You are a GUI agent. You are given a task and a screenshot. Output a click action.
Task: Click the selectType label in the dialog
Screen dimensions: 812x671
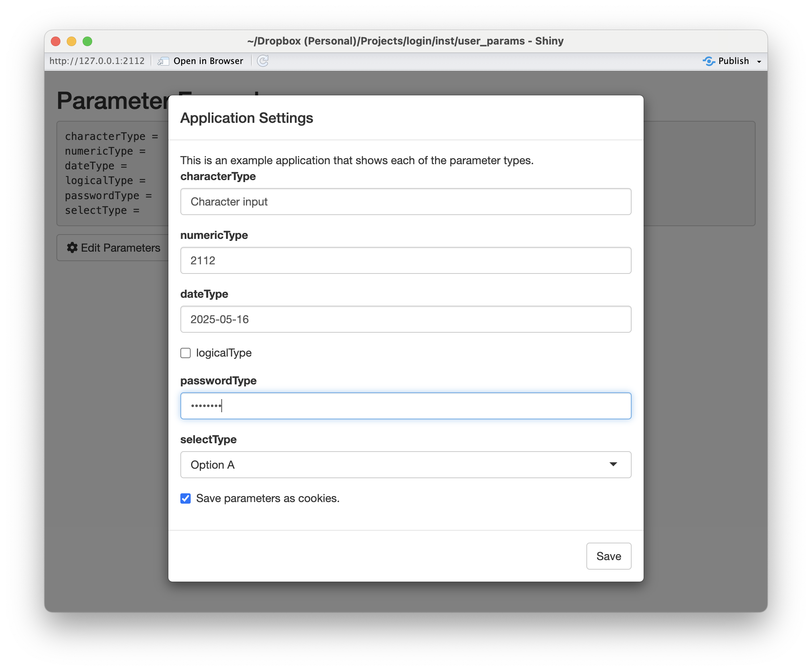pos(209,439)
